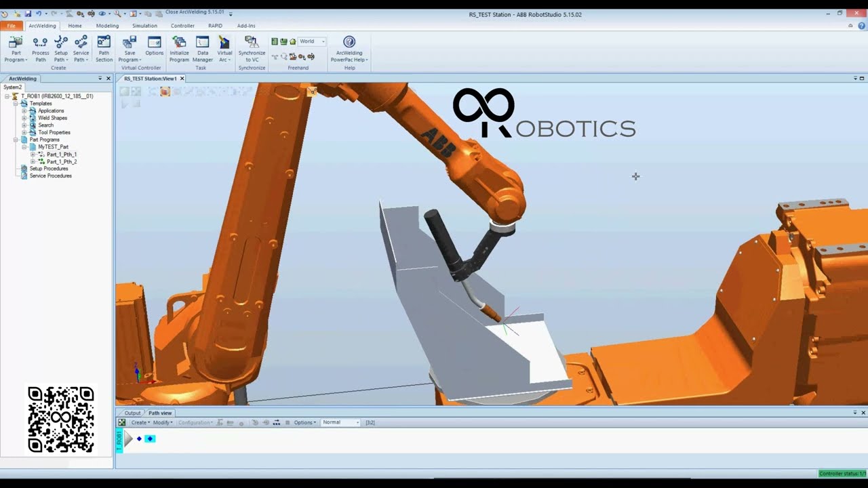Click Synchronize to VC
The width and height of the screenshot is (868, 488).
click(x=252, y=49)
